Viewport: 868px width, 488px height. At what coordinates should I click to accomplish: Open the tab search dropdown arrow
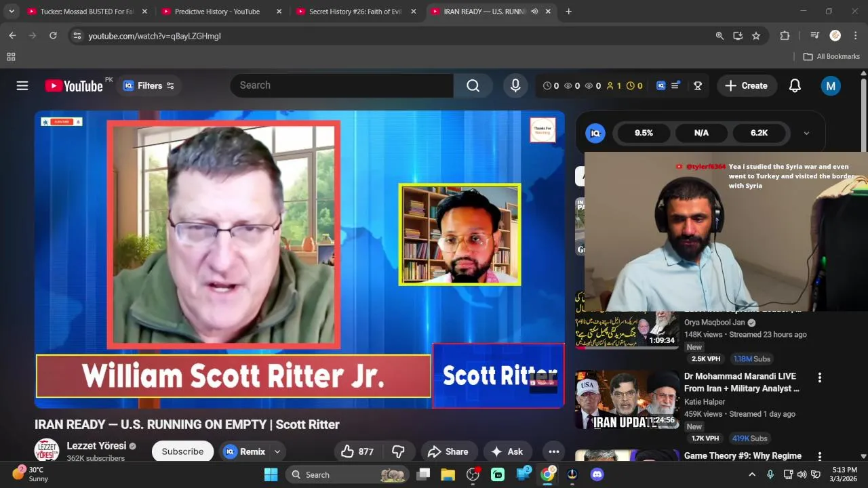click(11, 12)
